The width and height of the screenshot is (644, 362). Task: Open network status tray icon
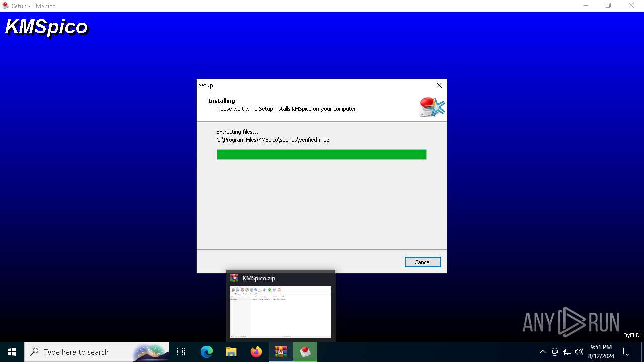[567, 352]
